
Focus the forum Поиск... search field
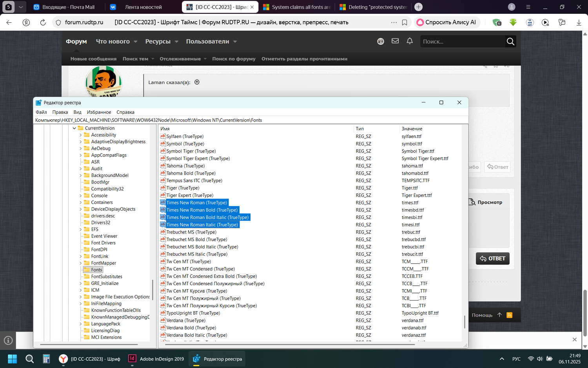pos(463,41)
